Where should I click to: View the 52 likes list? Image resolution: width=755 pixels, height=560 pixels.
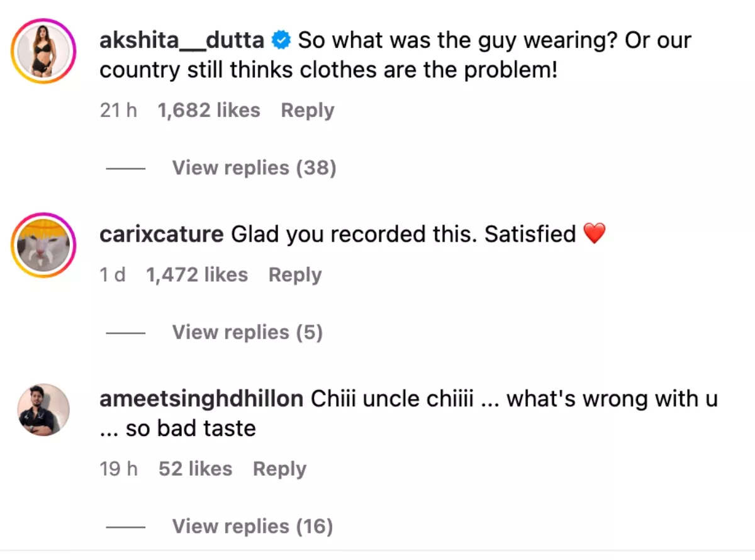(195, 469)
